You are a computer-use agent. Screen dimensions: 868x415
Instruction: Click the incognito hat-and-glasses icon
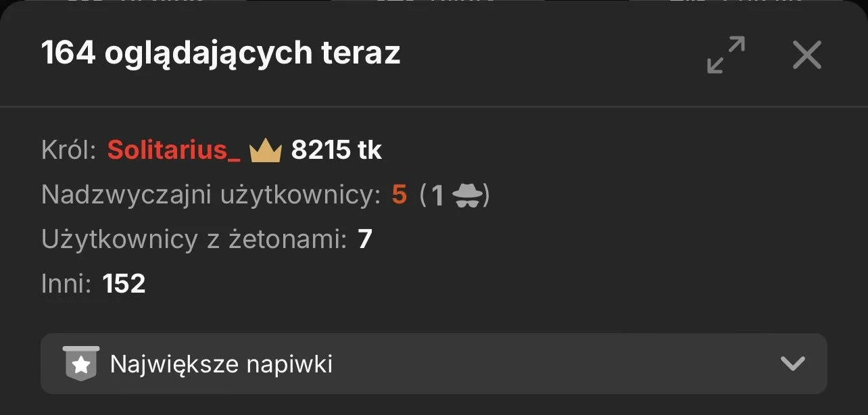467,195
